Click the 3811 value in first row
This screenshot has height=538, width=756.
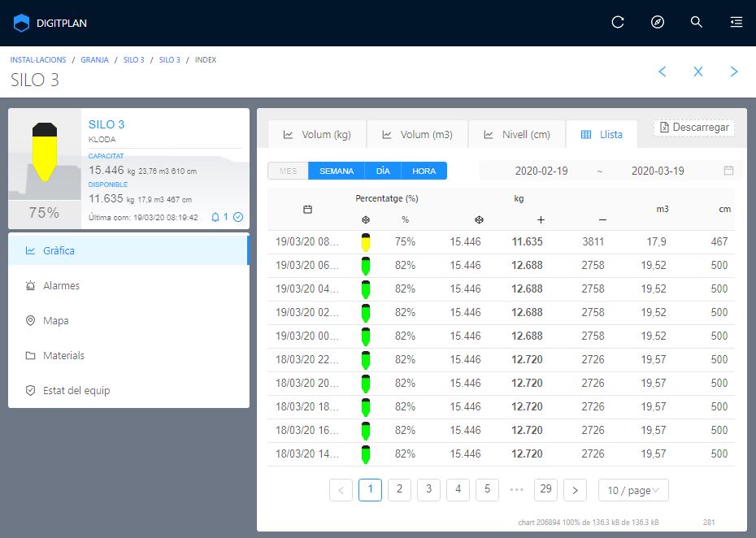coord(593,242)
